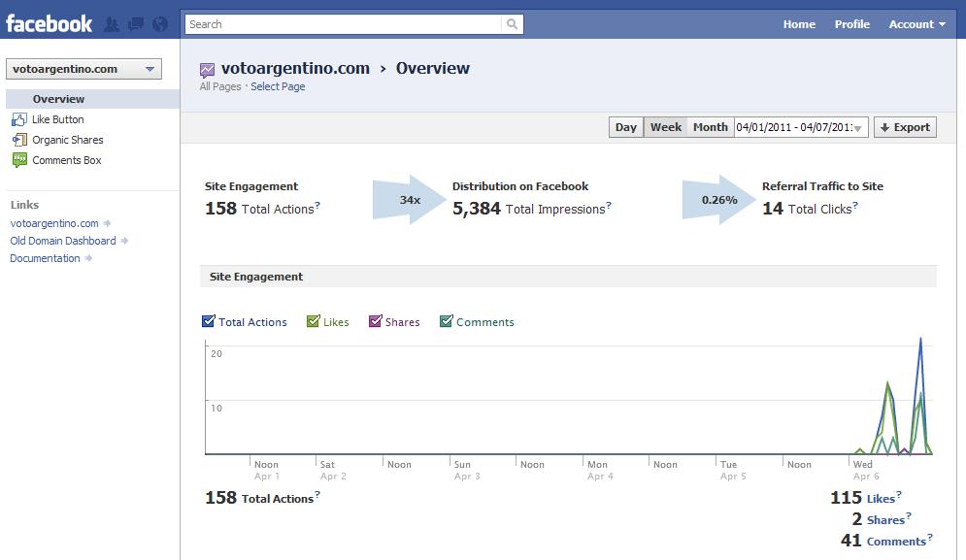966x560 pixels.
Task: Click the Export button
Action: coord(905,127)
